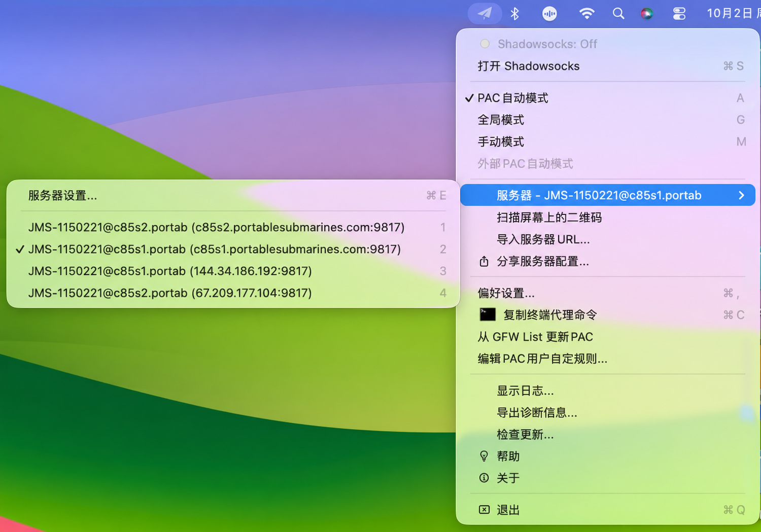
Task: Expand the 服务器 submenu chevron
Action: pyautogui.click(x=741, y=195)
